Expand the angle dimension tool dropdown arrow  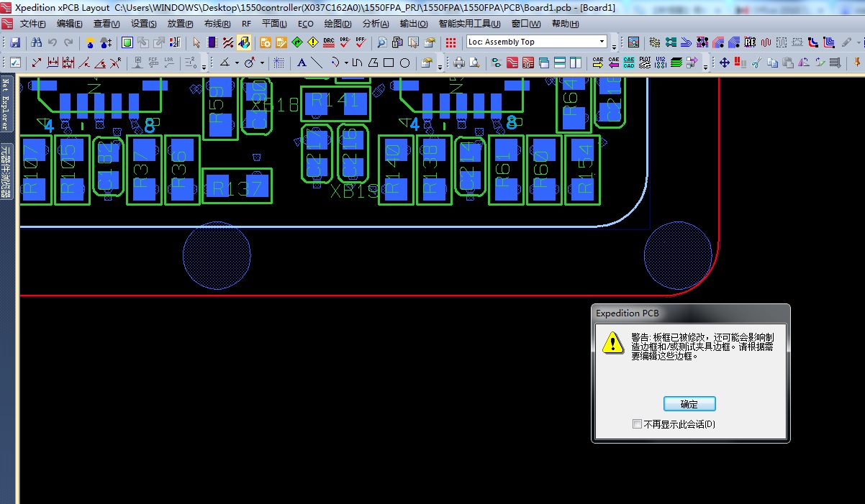tap(237, 63)
